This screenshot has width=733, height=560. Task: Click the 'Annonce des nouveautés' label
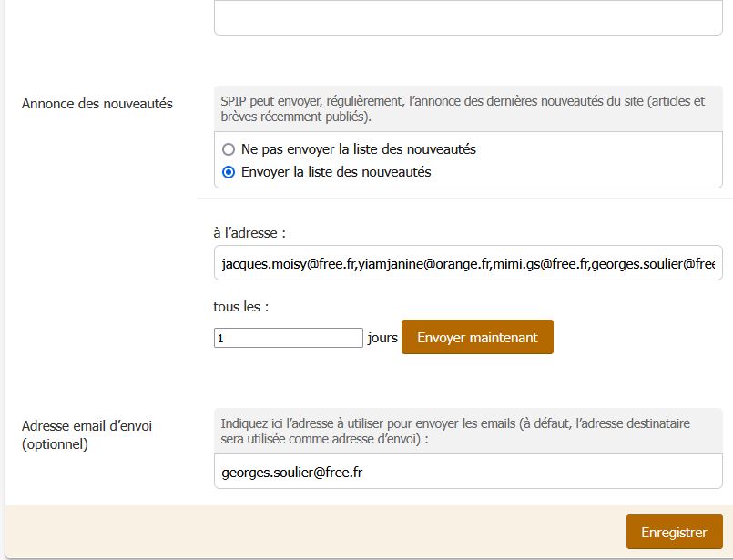pos(97,103)
